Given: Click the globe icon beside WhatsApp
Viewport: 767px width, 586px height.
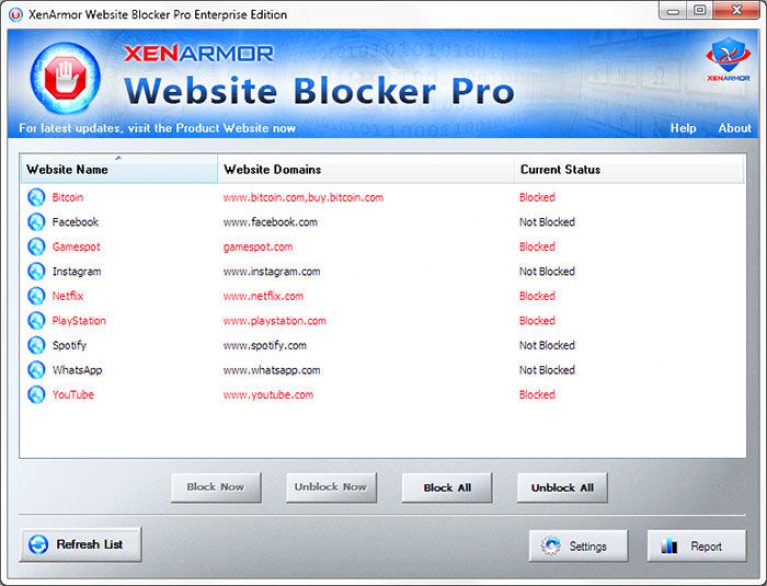Looking at the screenshot, I should coord(36,370).
